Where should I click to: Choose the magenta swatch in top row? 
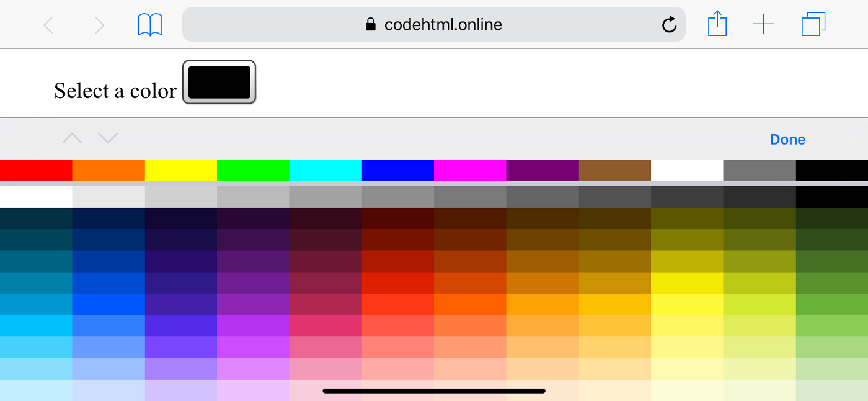coord(470,171)
